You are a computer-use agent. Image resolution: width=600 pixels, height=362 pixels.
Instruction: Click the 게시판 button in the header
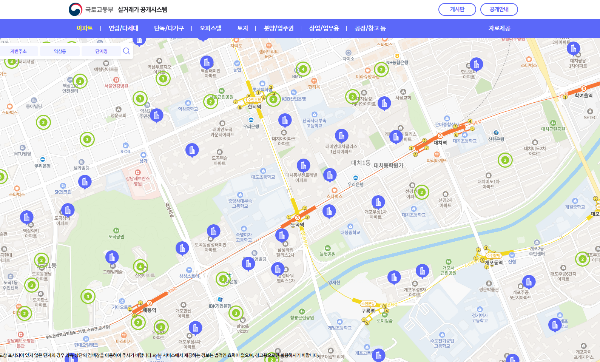click(x=457, y=10)
